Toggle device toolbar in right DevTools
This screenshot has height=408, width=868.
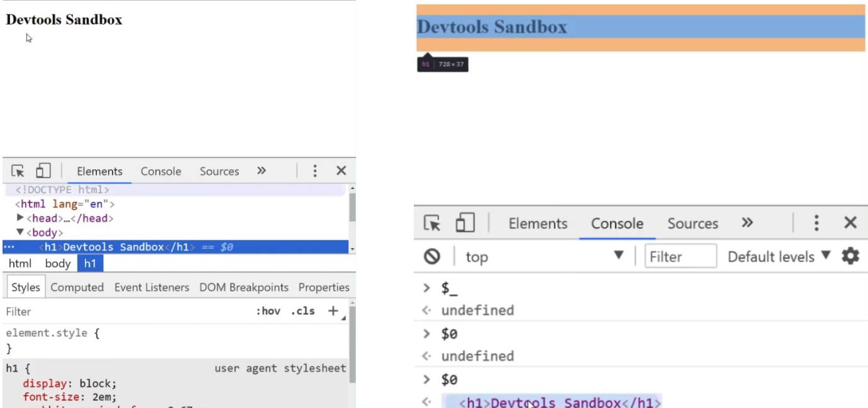465,223
